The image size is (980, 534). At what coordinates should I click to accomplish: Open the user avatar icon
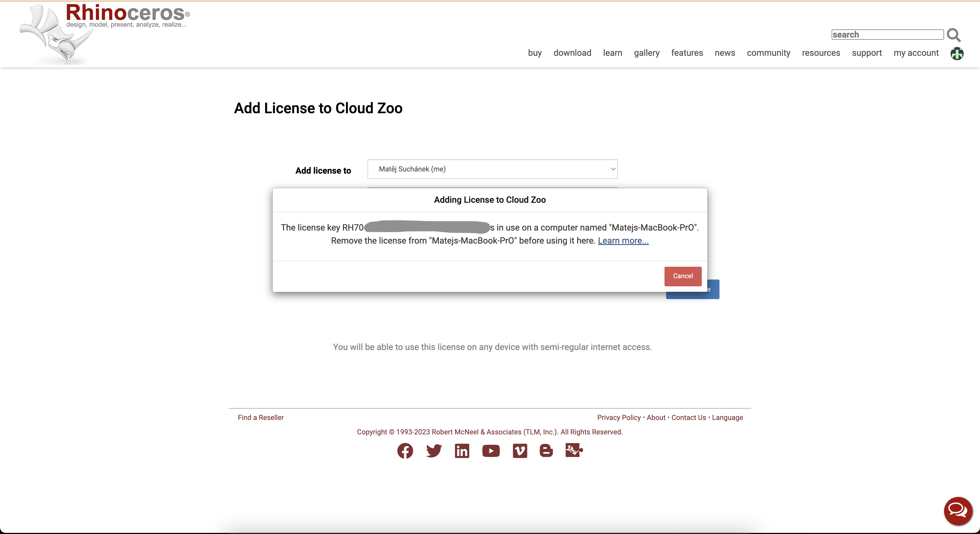pyautogui.click(x=957, y=54)
